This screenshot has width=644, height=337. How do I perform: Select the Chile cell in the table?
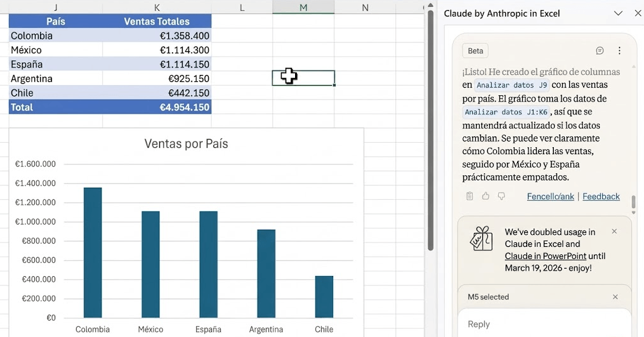pos(55,93)
